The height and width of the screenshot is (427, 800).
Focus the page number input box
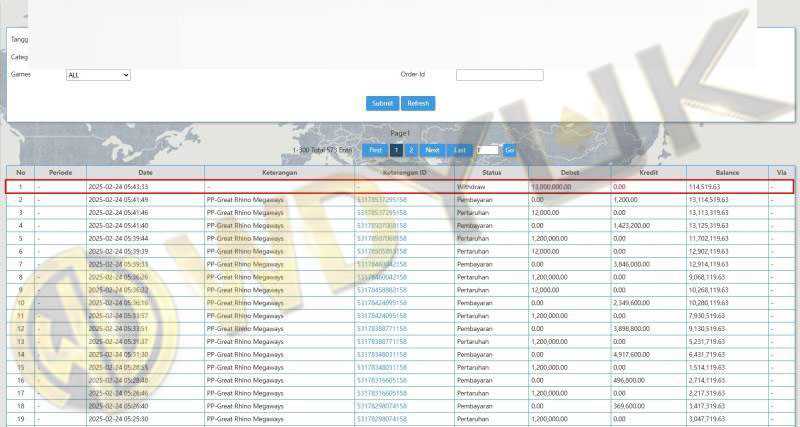(x=487, y=150)
